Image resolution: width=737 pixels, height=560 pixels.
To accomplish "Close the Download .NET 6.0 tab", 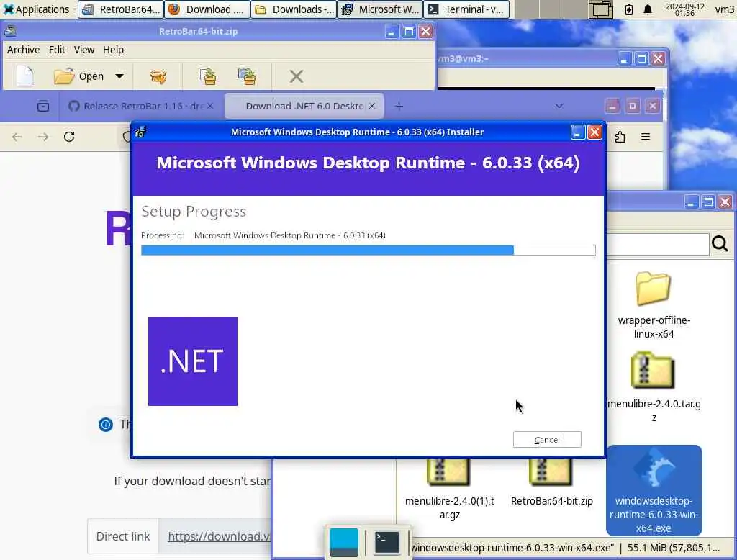I will pyautogui.click(x=372, y=107).
